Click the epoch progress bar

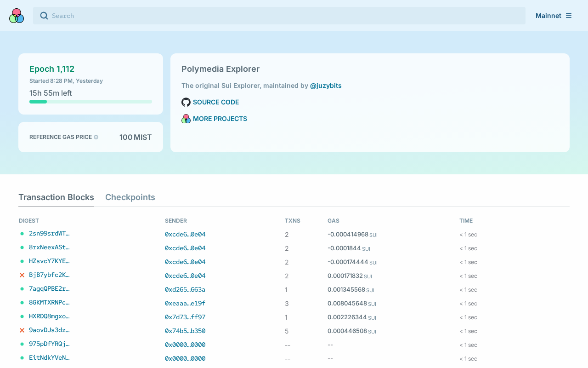pos(90,102)
